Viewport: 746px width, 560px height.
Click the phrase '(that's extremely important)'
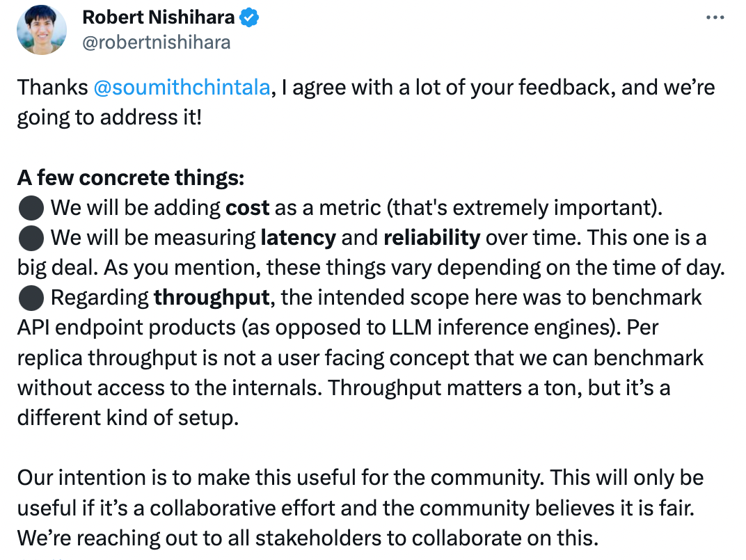click(524, 208)
